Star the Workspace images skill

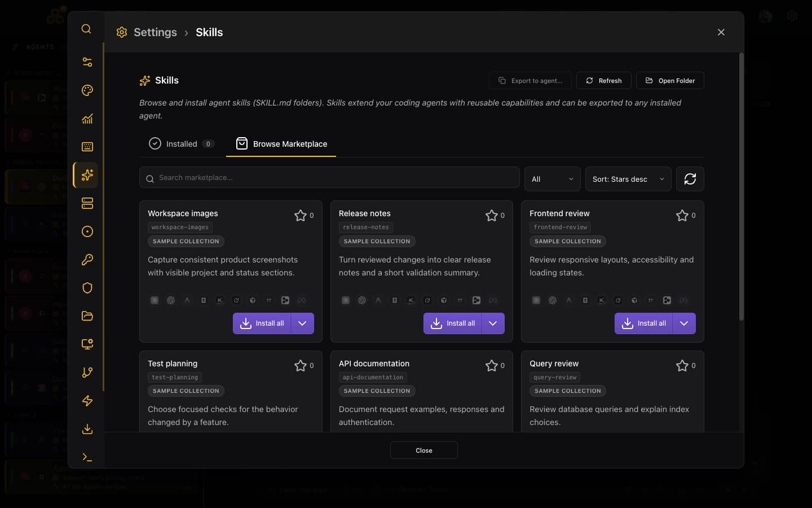point(301,215)
